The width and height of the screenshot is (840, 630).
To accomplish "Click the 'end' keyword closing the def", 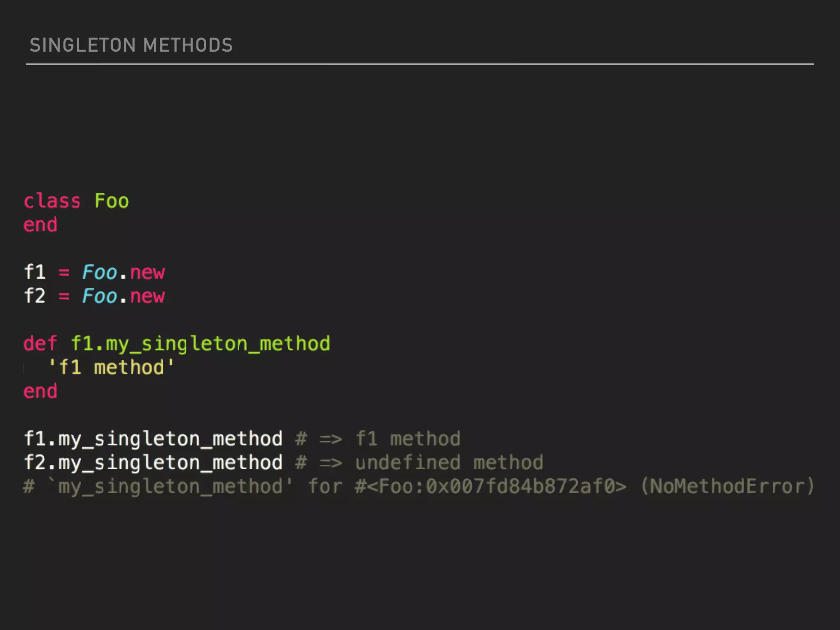I will (40, 391).
